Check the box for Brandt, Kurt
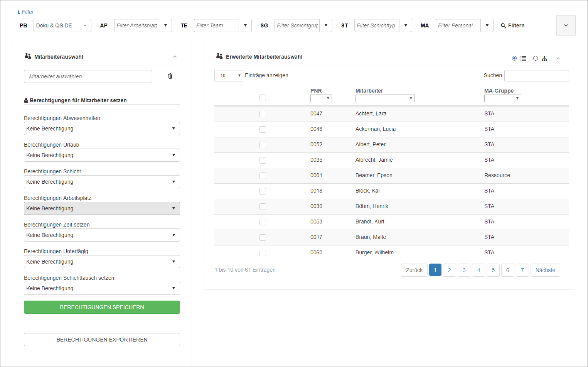The height and width of the screenshot is (367, 588). tap(263, 222)
